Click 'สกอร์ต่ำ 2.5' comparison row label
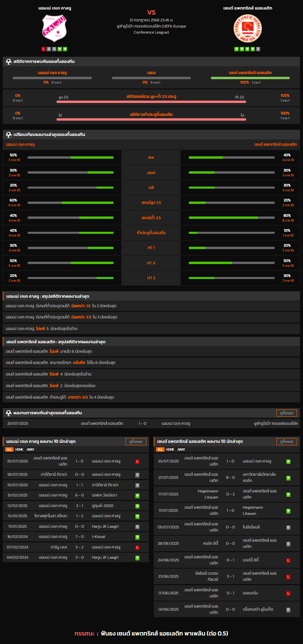 click(151, 218)
